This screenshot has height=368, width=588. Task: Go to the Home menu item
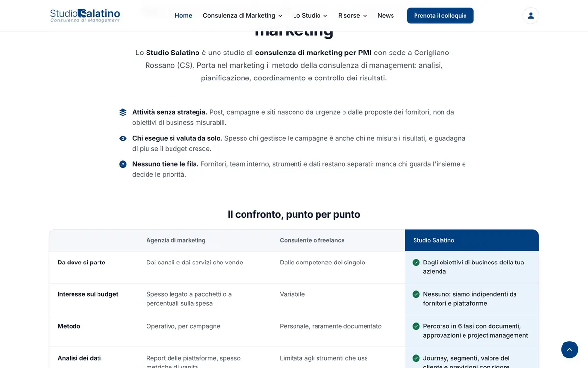click(x=183, y=16)
